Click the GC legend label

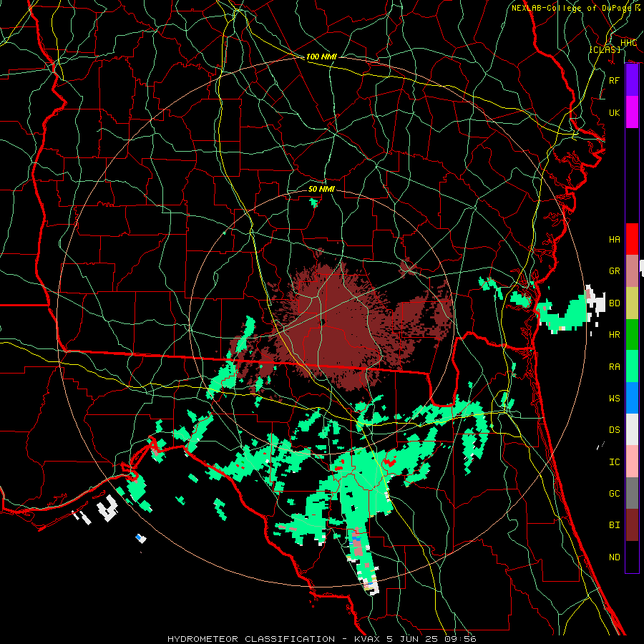[615, 494]
